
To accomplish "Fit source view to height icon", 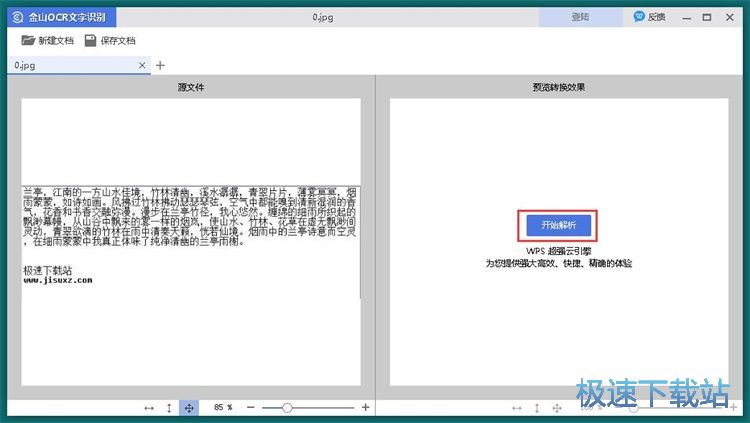I will (x=169, y=408).
